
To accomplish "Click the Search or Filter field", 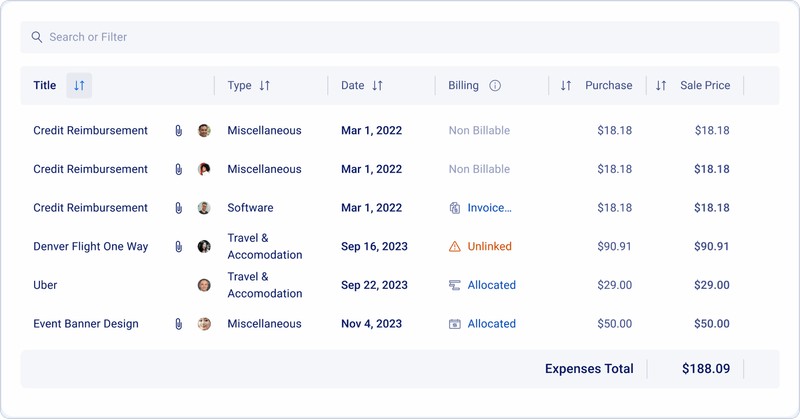I will point(400,37).
